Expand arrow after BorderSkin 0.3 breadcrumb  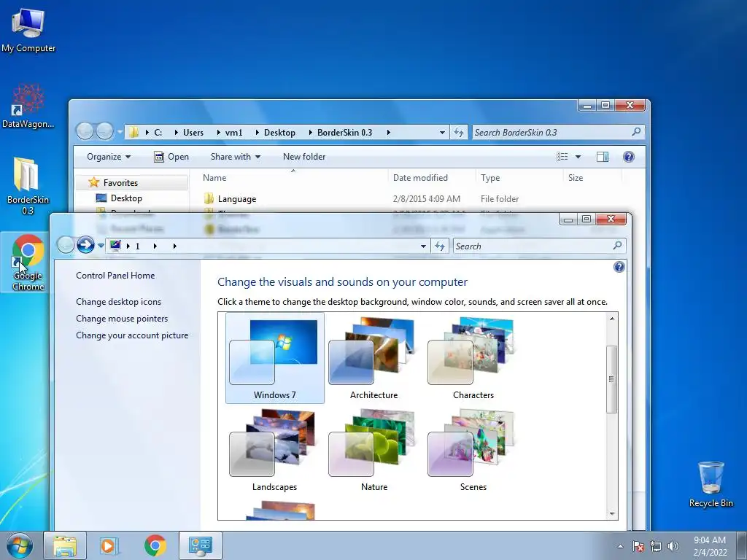click(x=388, y=133)
